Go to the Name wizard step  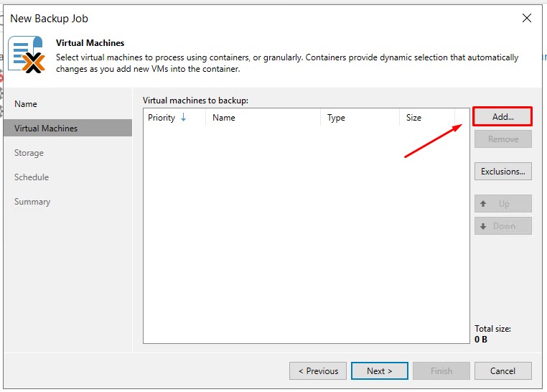pos(26,104)
